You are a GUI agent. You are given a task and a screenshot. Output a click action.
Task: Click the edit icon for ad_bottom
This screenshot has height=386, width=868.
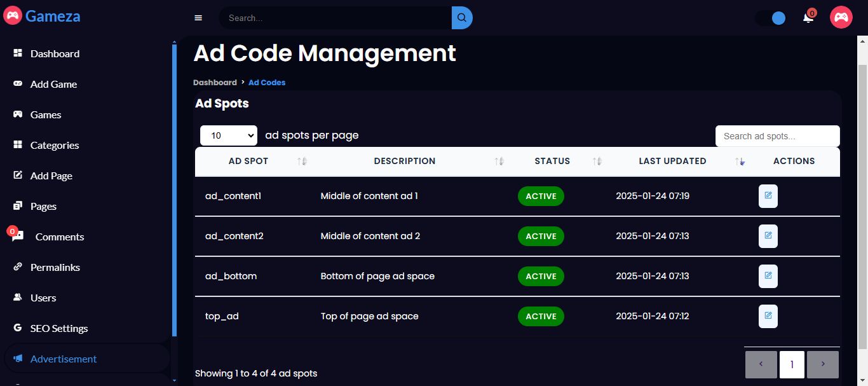point(768,276)
